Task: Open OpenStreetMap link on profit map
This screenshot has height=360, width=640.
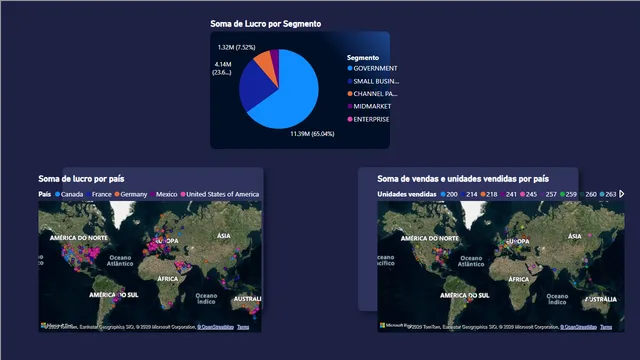Action: (x=216, y=327)
